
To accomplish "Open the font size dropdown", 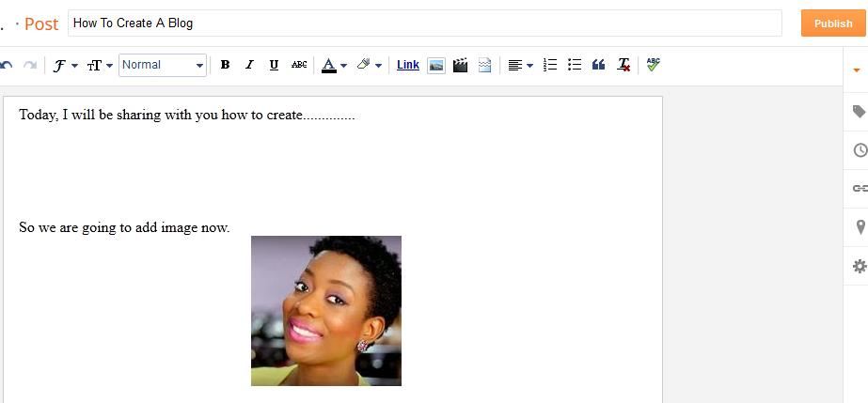I will click(x=100, y=65).
